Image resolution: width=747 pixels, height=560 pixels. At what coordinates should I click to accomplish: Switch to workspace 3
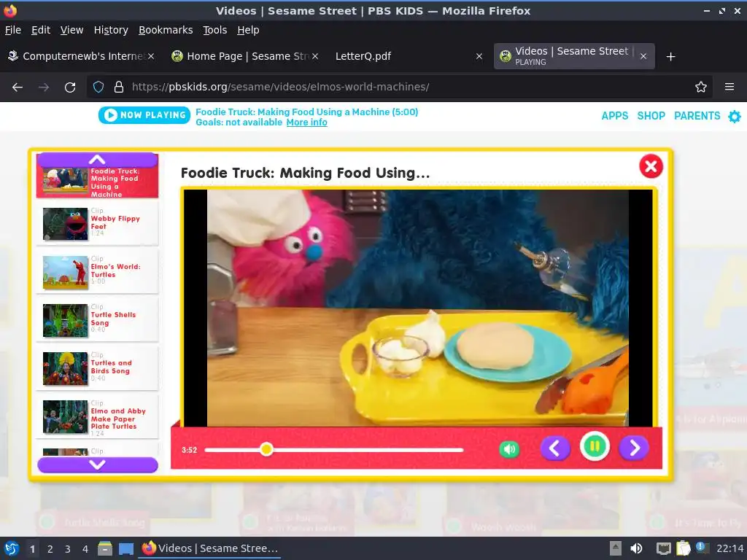coord(68,549)
